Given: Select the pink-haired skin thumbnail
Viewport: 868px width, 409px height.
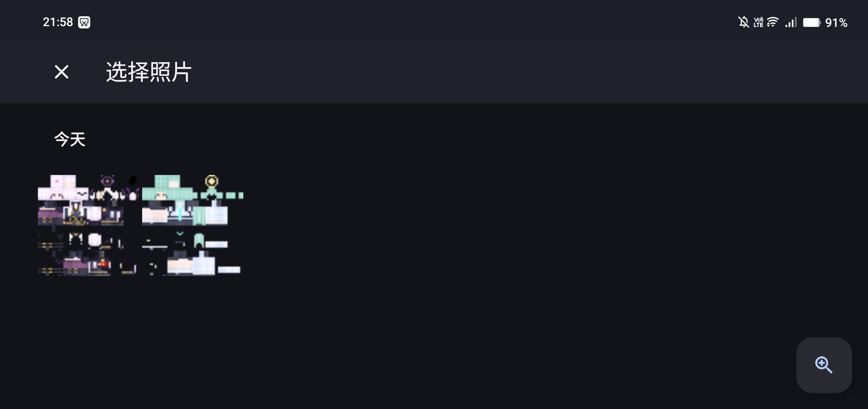Looking at the screenshot, I should tap(88, 225).
